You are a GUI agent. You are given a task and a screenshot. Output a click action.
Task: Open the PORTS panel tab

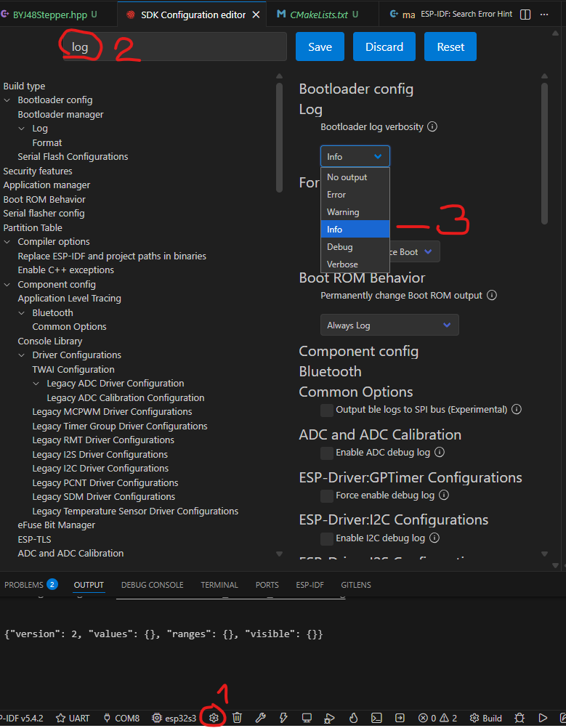tap(267, 585)
